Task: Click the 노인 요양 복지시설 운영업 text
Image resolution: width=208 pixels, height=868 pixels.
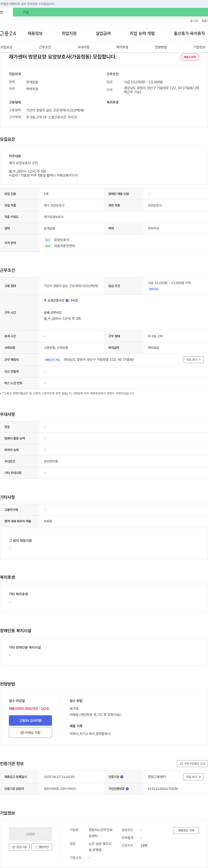Action: coord(100,847)
